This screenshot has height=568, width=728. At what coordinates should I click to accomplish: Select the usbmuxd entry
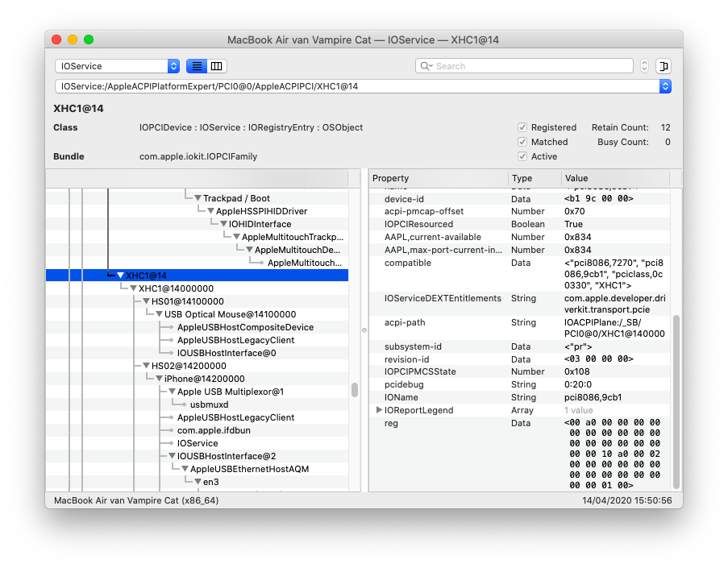click(x=209, y=404)
